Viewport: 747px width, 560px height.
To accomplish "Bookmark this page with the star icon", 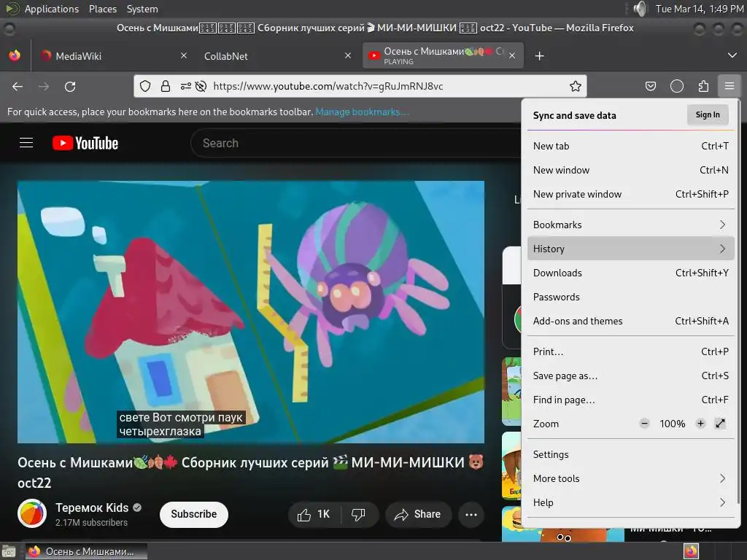I will pyautogui.click(x=575, y=86).
